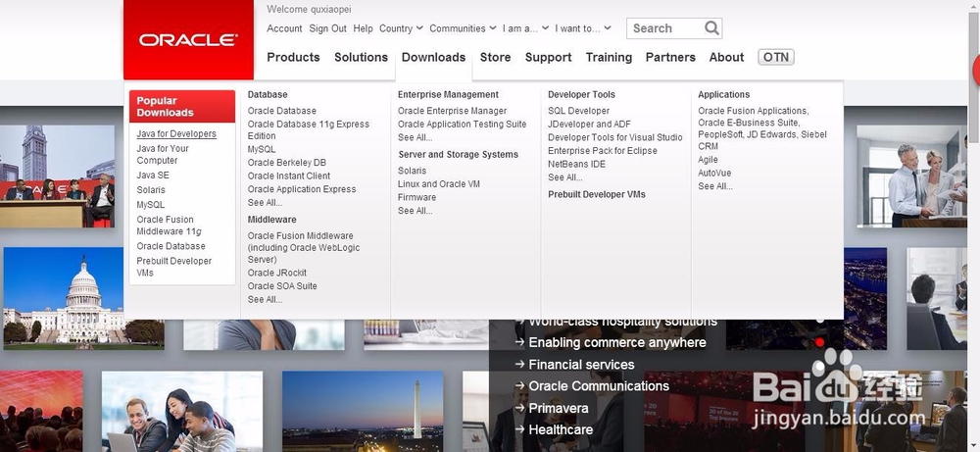Image resolution: width=980 pixels, height=452 pixels.
Task: Open the Training menu
Action: point(609,57)
